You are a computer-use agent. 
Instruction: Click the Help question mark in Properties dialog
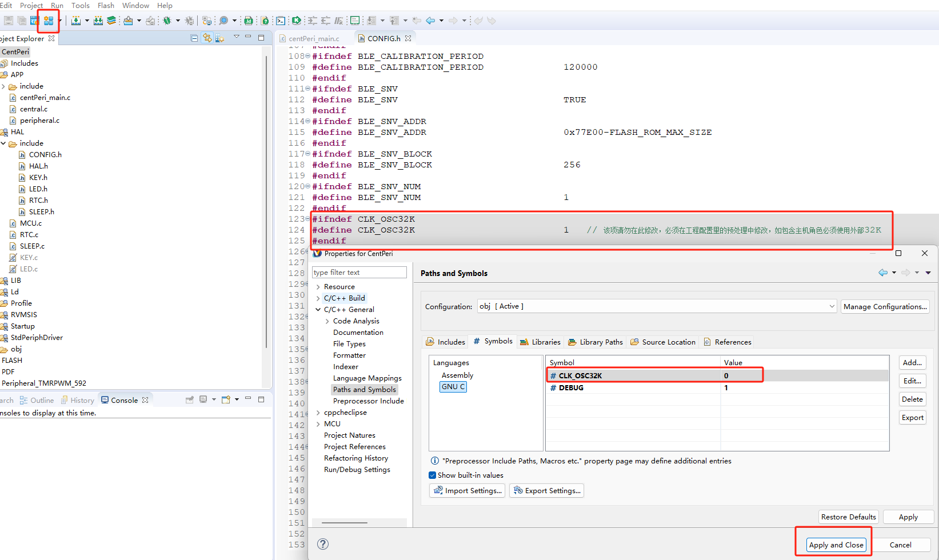click(323, 544)
